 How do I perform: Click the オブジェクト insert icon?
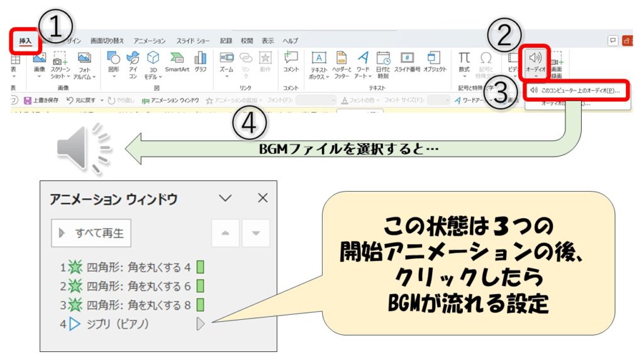(434, 62)
